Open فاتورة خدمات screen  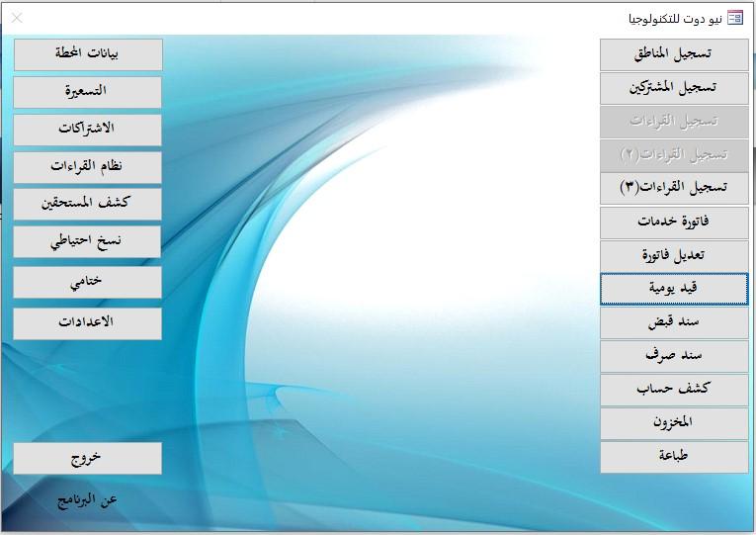674,223
